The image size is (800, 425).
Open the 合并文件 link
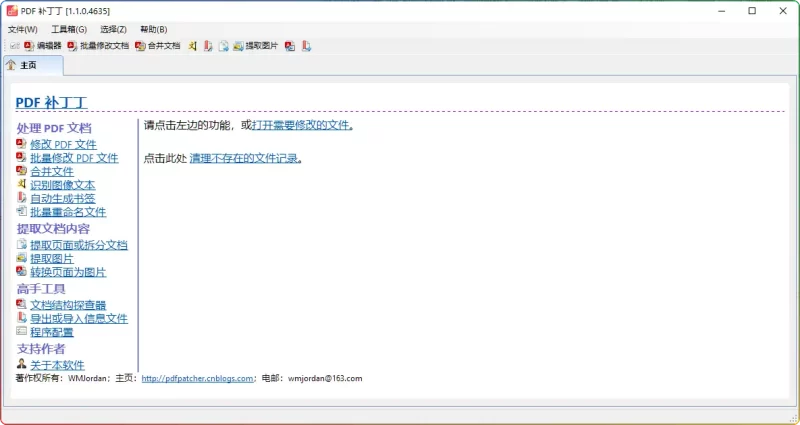pos(52,171)
